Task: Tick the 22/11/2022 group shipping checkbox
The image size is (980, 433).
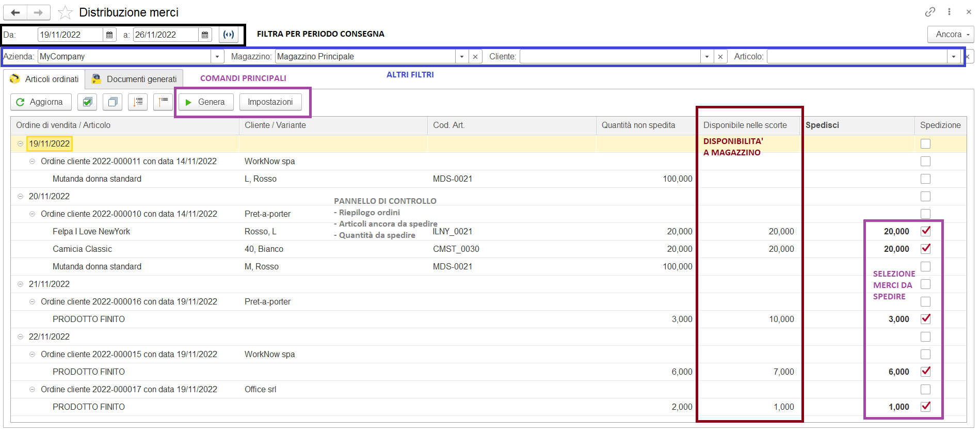Action: click(x=926, y=337)
